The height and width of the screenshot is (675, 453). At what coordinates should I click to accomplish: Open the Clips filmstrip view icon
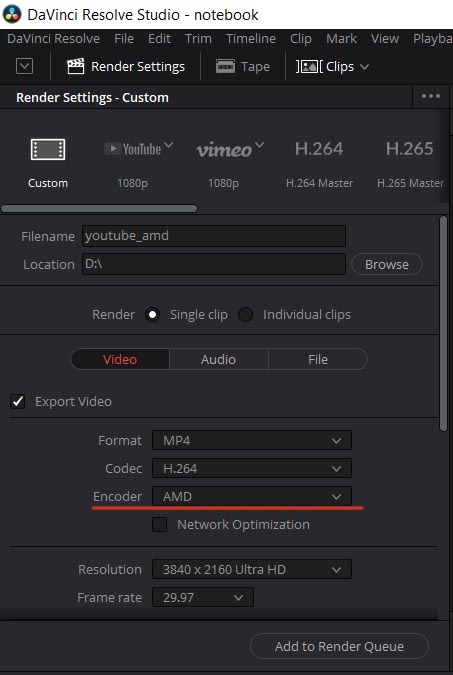(x=307, y=67)
